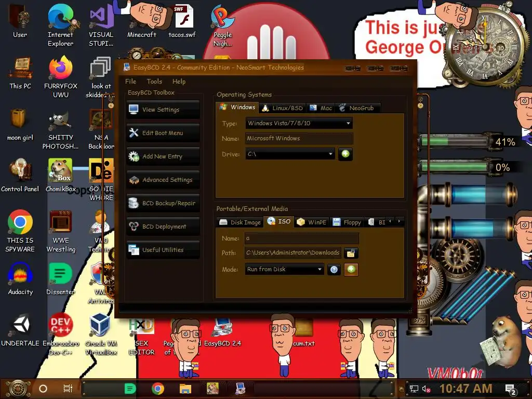Launch Dissenter desktop shortcut

[60, 279]
